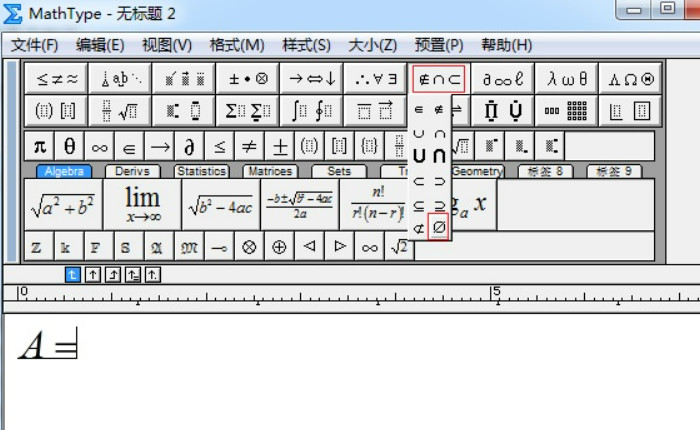Select the right-justified tab stop button
Viewport: 700px width, 430px height.
[x=113, y=274]
